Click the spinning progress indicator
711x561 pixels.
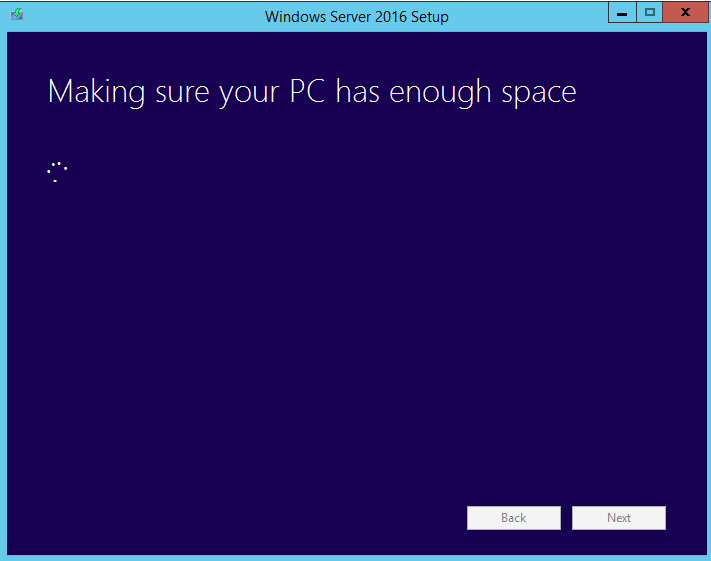pyautogui.click(x=57, y=172)
